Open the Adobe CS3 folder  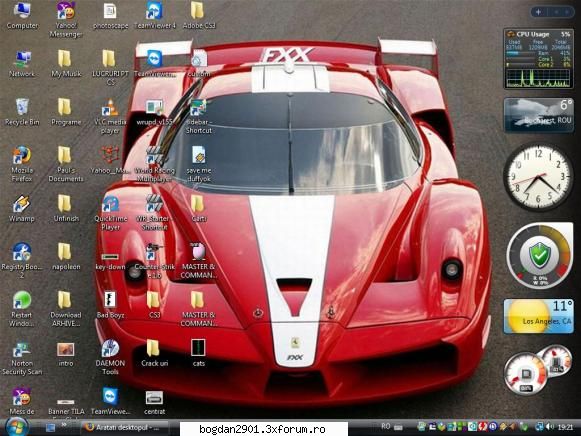(x=199, y=16)
